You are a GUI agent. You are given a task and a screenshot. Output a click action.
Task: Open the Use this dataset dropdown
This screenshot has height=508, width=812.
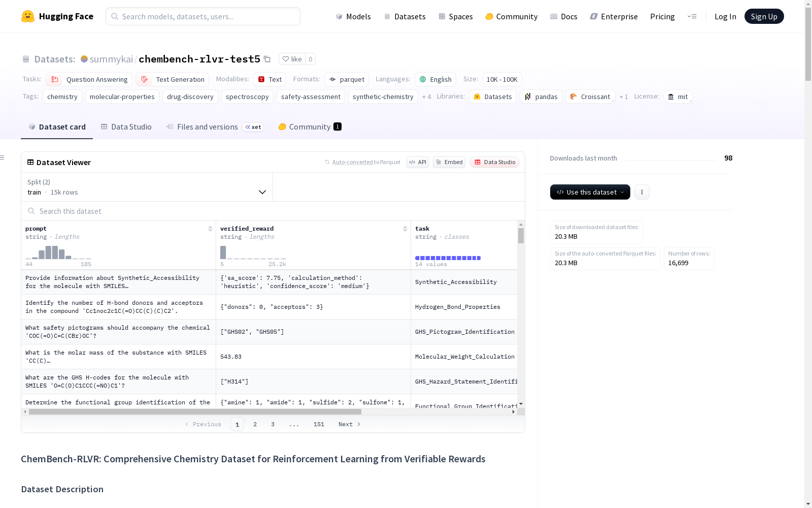590,192
